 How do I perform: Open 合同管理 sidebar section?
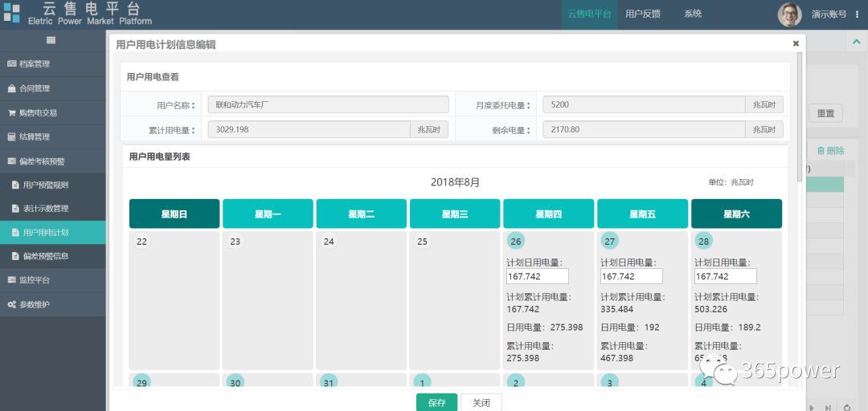(34, 88)
